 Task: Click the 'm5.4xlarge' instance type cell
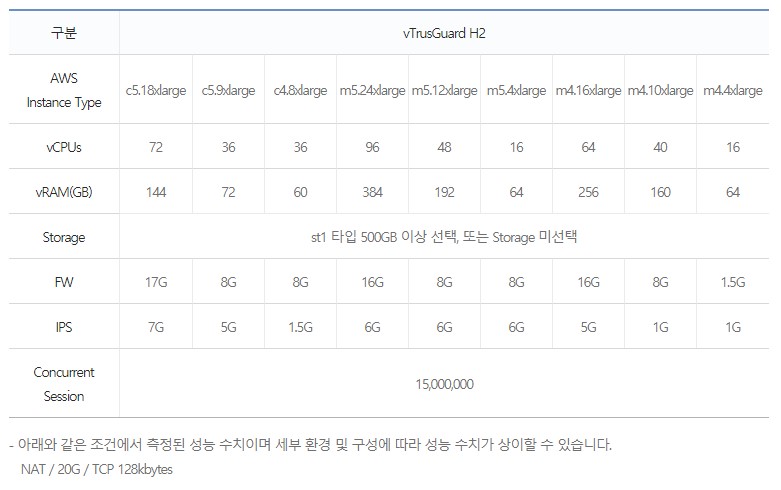(x=517, y=90)
